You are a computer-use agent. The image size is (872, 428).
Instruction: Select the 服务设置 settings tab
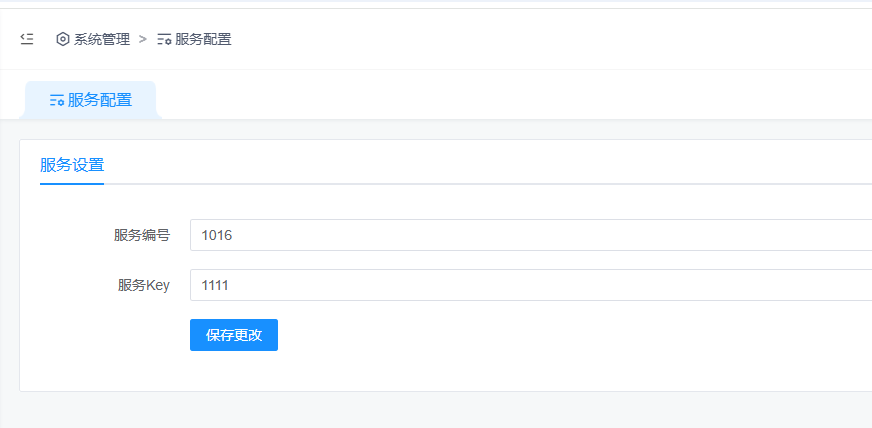coord(72,165)
